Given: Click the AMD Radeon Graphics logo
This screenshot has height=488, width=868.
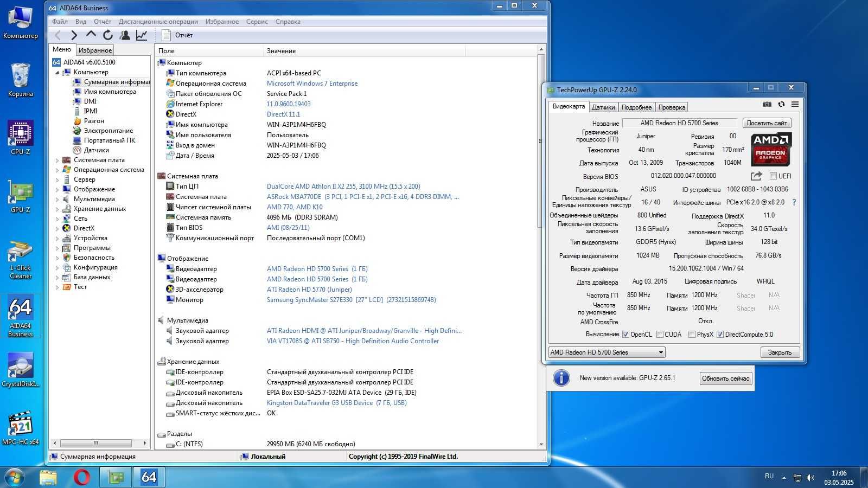Looking at the screenshot, I should [x=771, y=149].
